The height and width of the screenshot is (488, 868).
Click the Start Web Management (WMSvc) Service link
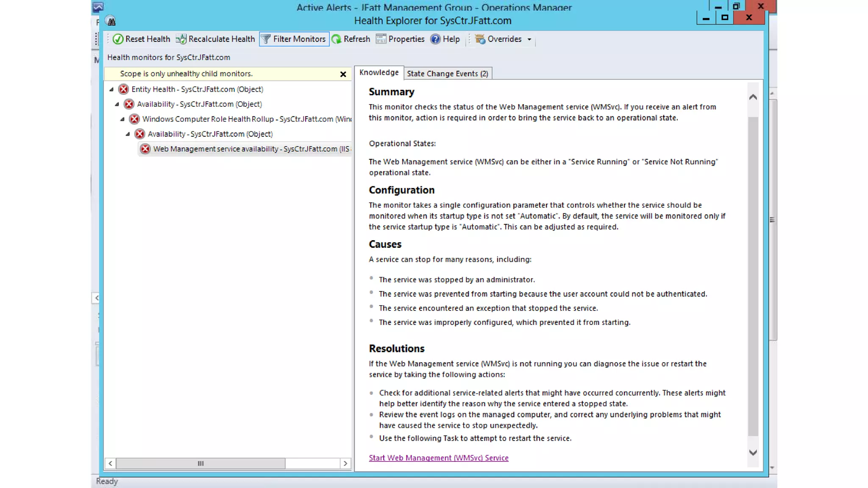438,458
